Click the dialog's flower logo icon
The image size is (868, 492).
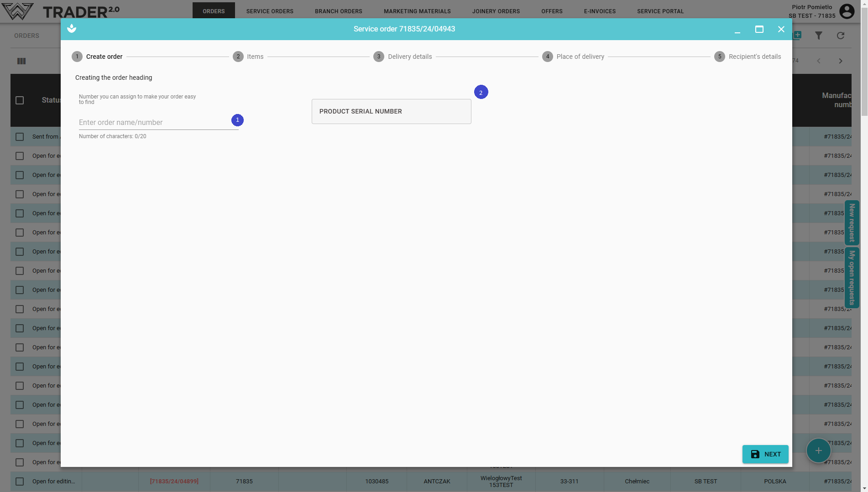point(72,29)
